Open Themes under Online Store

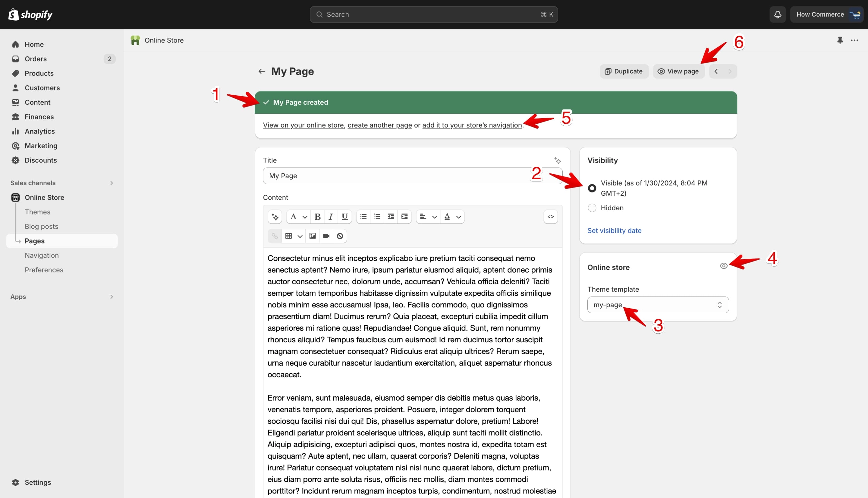38,212
